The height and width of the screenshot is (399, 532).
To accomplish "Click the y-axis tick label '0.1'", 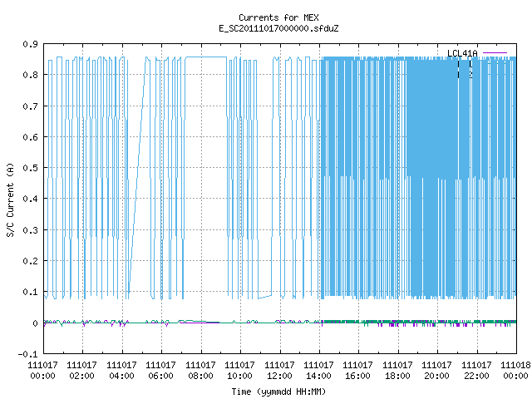I will click(x=30, y=292).
